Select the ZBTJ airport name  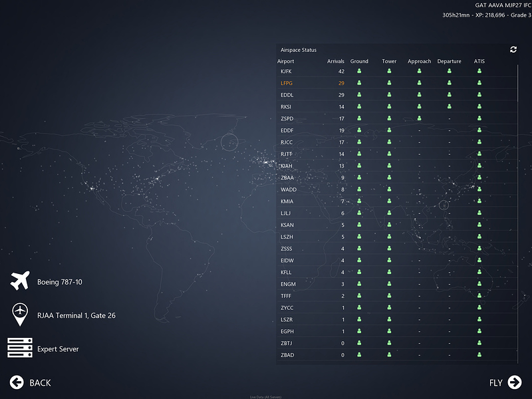[x=287, y=343]
